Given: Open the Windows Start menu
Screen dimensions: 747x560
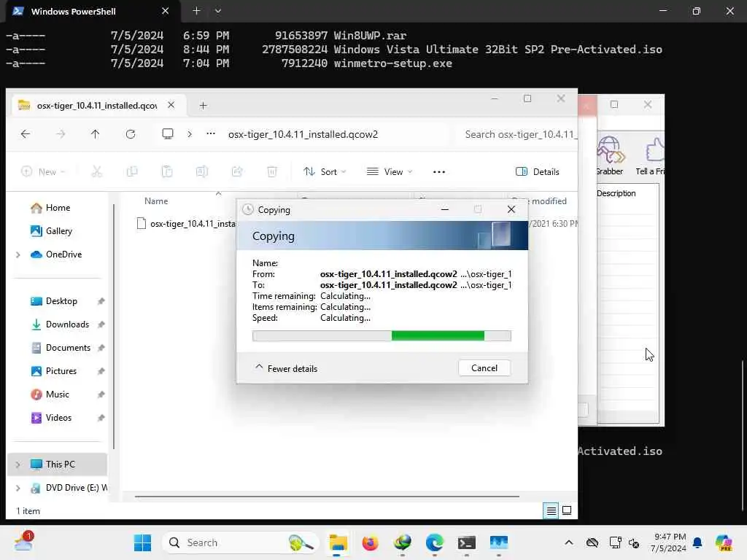Looking at the screenshot, I should tap(142, 542).
